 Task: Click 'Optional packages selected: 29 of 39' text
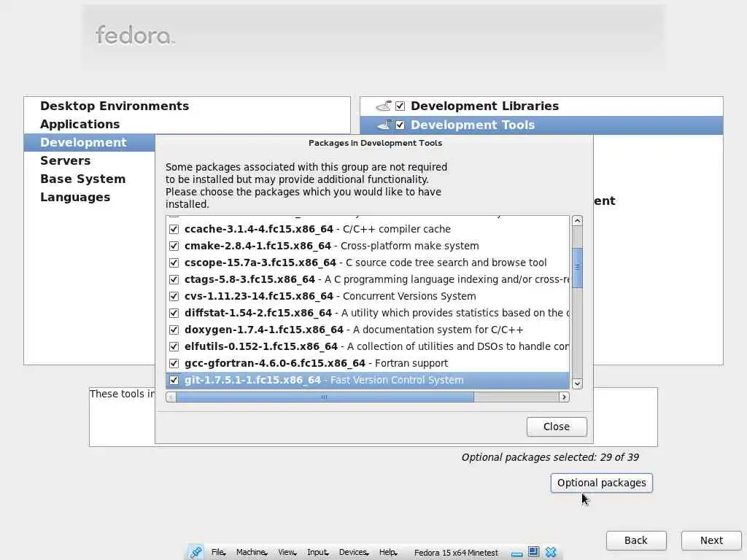(x=550, y=457)
